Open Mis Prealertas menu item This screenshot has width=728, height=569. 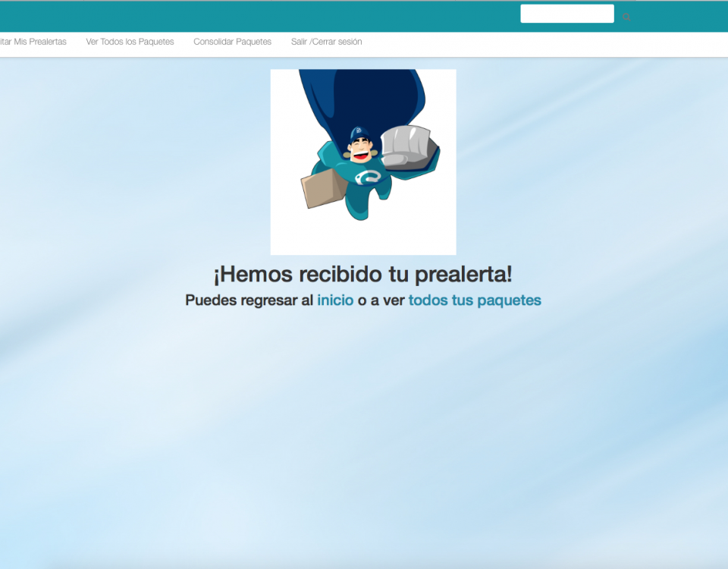[x=33, y=42]
